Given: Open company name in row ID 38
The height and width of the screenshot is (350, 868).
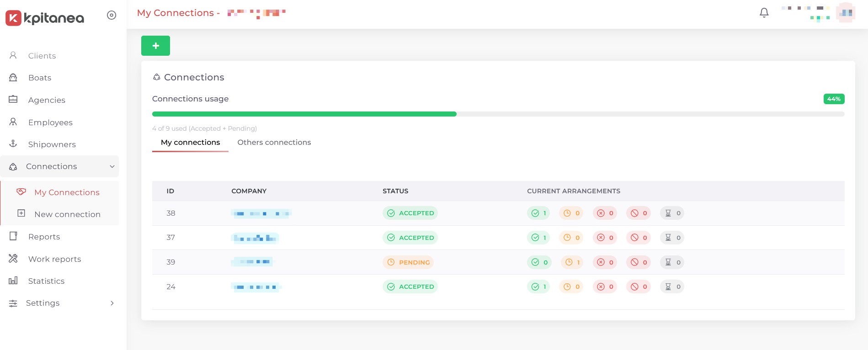Looking at the screenshot, I should pos(261,213).
